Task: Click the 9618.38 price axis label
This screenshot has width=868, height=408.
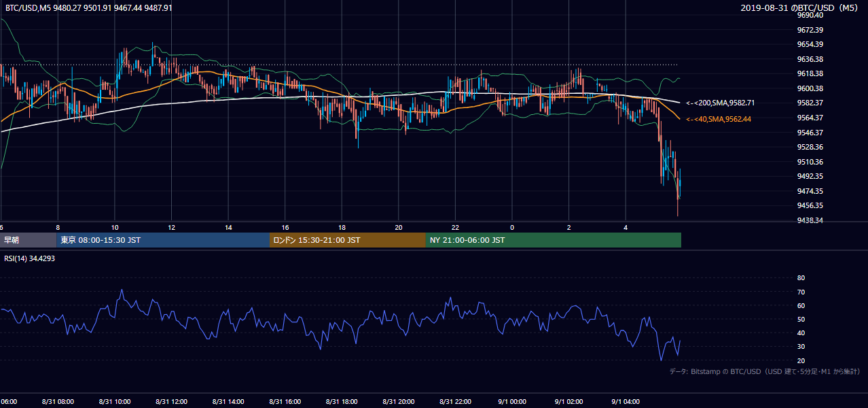Action: click(x=810, y=73)
